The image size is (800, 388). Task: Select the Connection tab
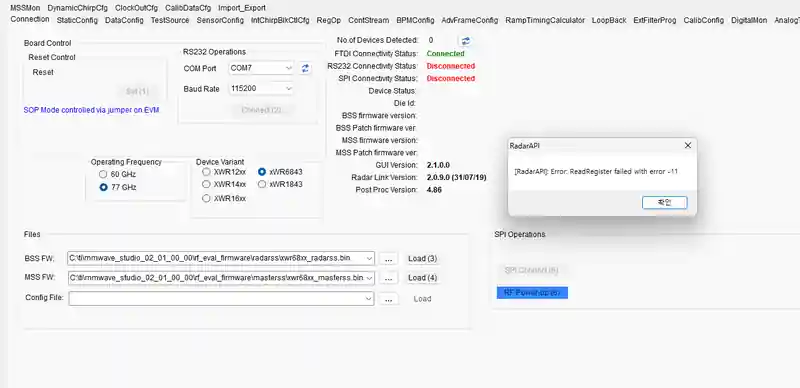pyautogui.click(x=30, y=19)
